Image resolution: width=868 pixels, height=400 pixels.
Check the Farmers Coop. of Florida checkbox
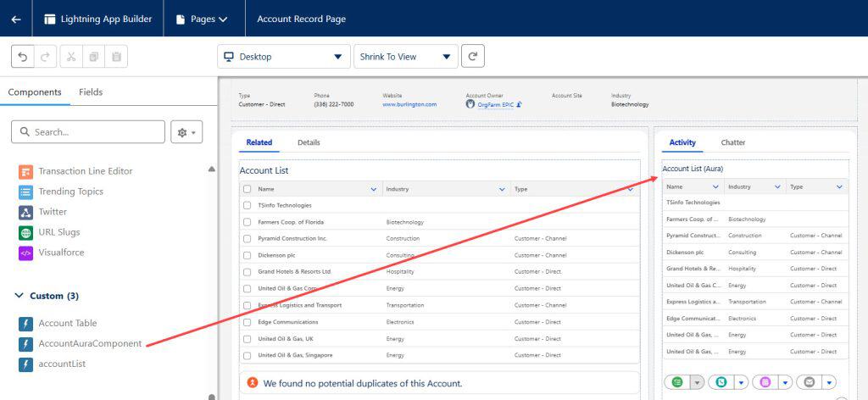click(247, 222)
